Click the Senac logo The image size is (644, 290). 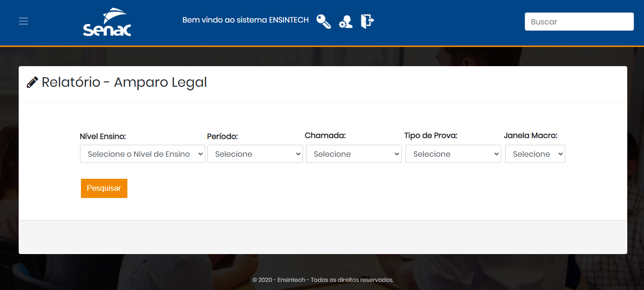tap(107, 22)
